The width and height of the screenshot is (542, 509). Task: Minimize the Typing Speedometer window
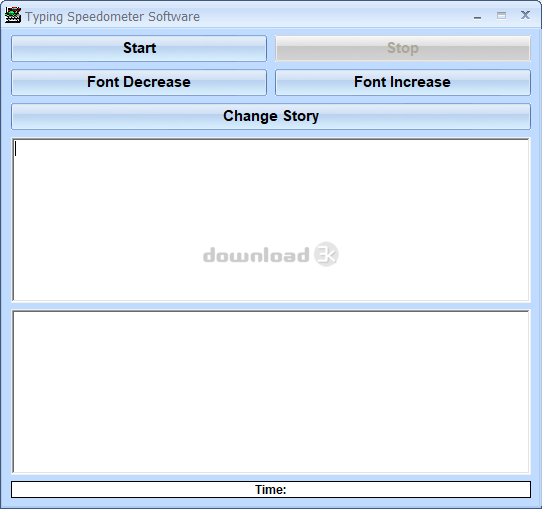point(477,17)
